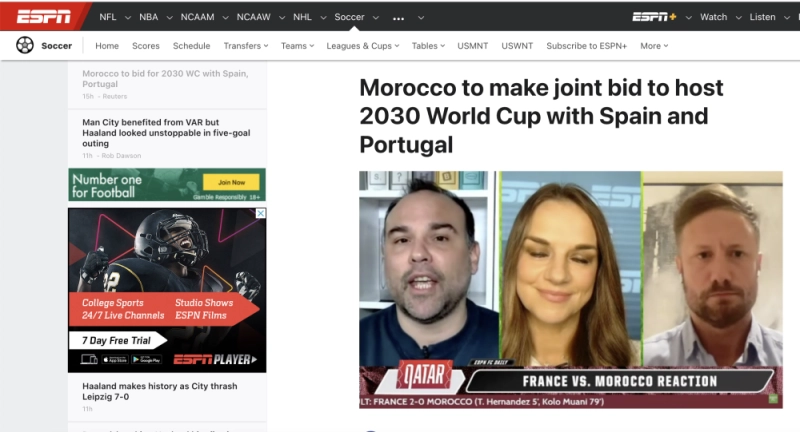The image size is (800, 432).
Task: Click the three-dots more sports icon
Action: [x=398, y=18]
